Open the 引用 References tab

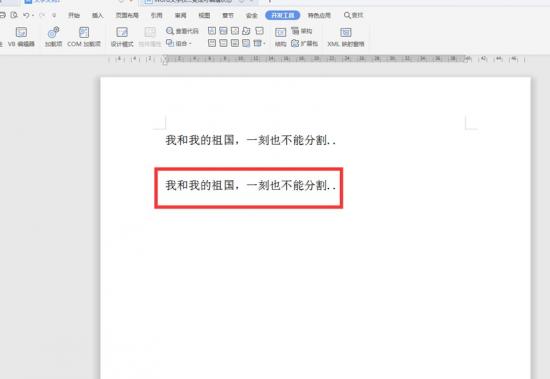coord(156,15)
